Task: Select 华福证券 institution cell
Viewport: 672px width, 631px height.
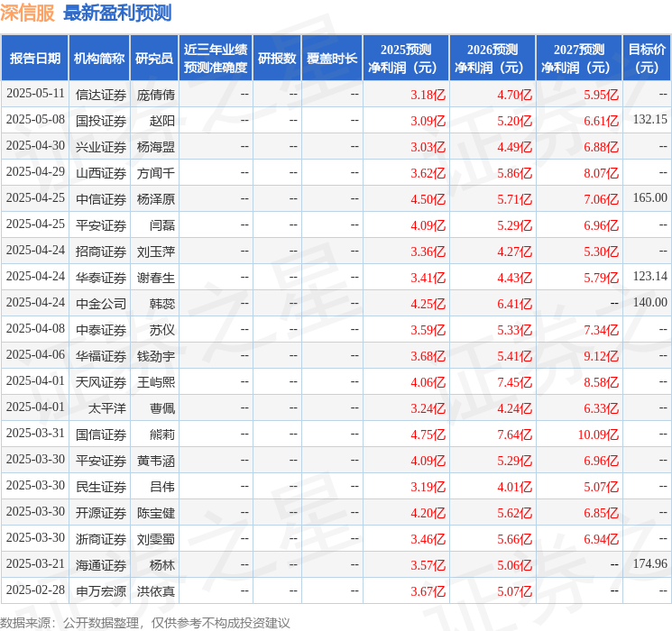Action: pos(101,356)
